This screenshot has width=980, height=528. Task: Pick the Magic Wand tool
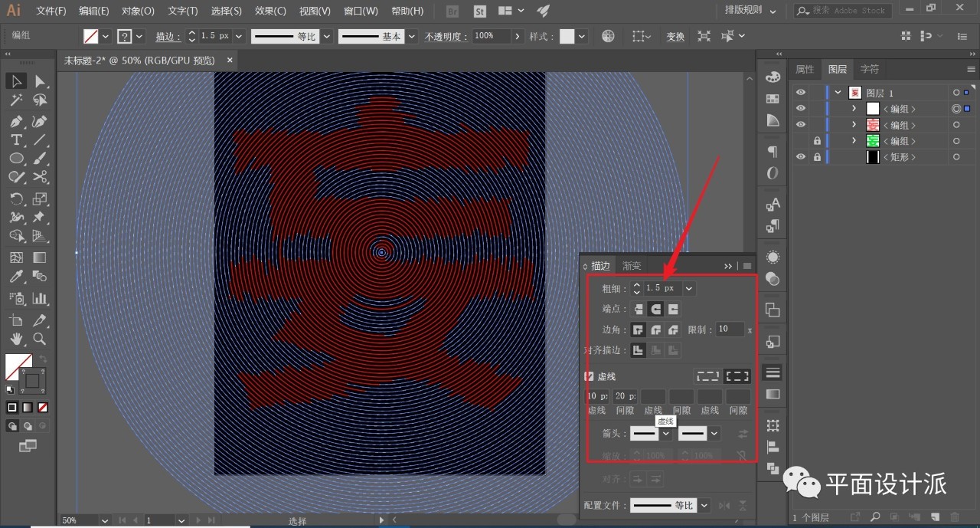[16, 100]
